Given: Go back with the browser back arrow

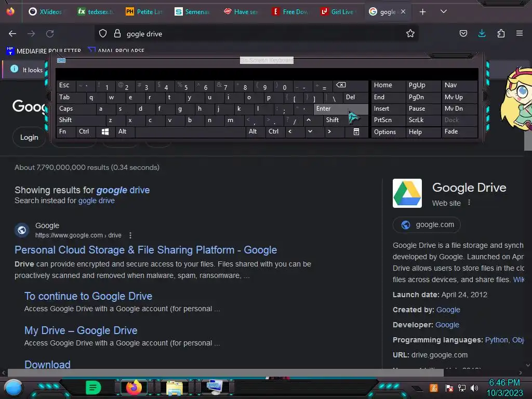Looking at the screenshot, I should pyautogui.click(x=12, y=34).
